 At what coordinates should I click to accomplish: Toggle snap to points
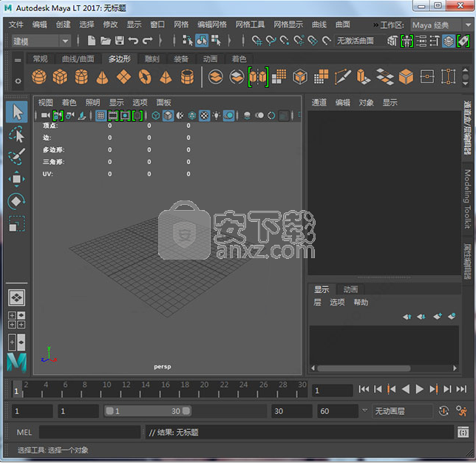(285, 41)
